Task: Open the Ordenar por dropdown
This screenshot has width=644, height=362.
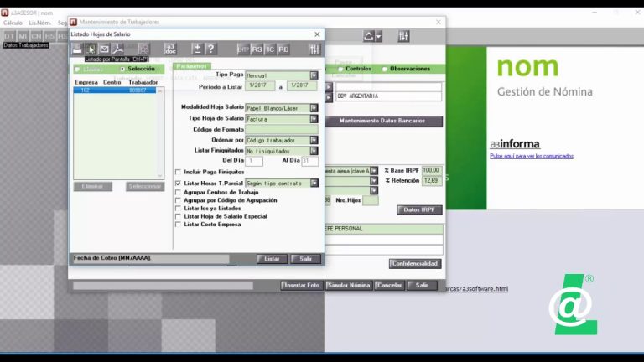Action: (x=314, y=140)
